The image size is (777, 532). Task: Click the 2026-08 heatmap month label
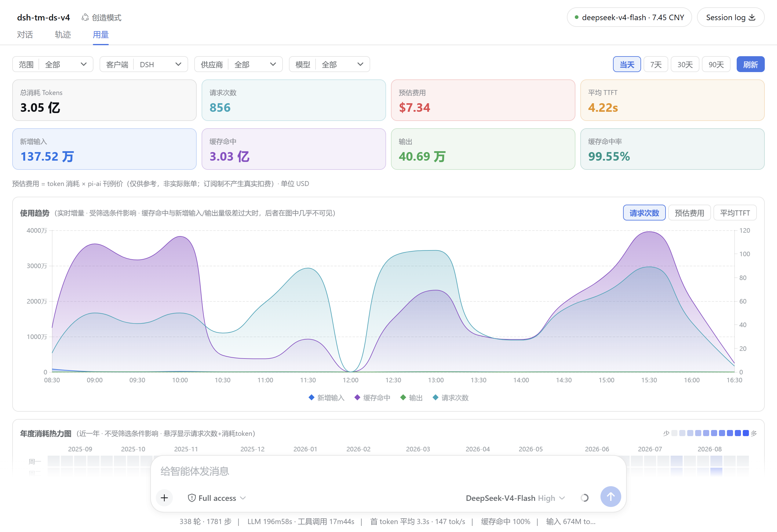tap(709, 449)
